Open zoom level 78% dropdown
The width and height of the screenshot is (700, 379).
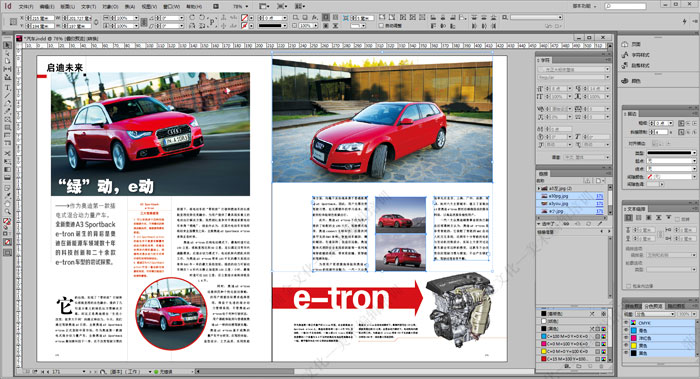[246, 6]
